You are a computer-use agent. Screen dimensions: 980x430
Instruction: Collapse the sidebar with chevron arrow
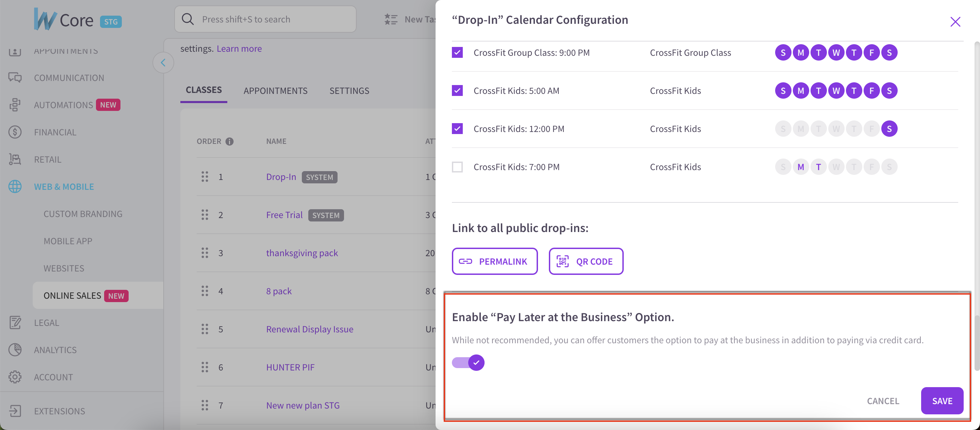(x=163, y=62)
